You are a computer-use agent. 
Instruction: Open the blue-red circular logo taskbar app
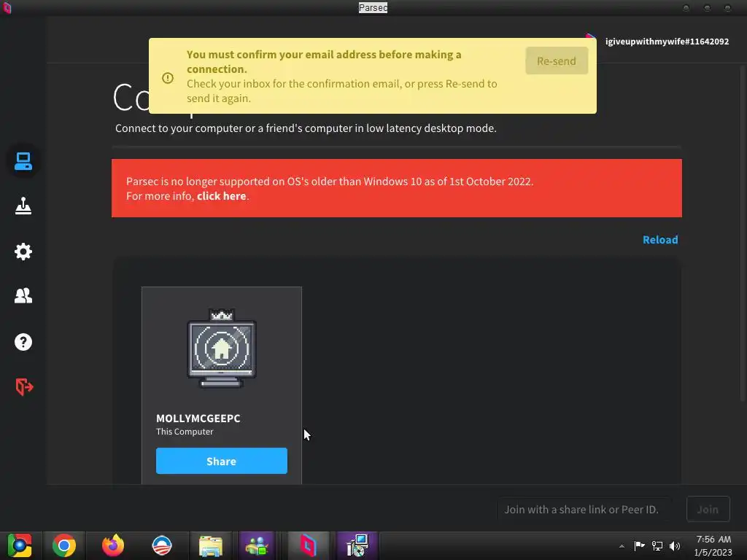[161, 545]
